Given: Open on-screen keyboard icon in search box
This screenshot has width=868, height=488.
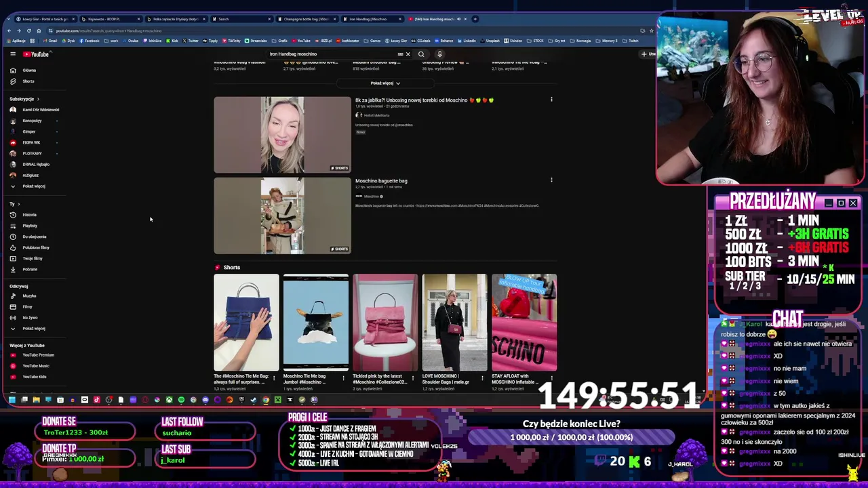Looking at the screenshot, I should point(400,54).
